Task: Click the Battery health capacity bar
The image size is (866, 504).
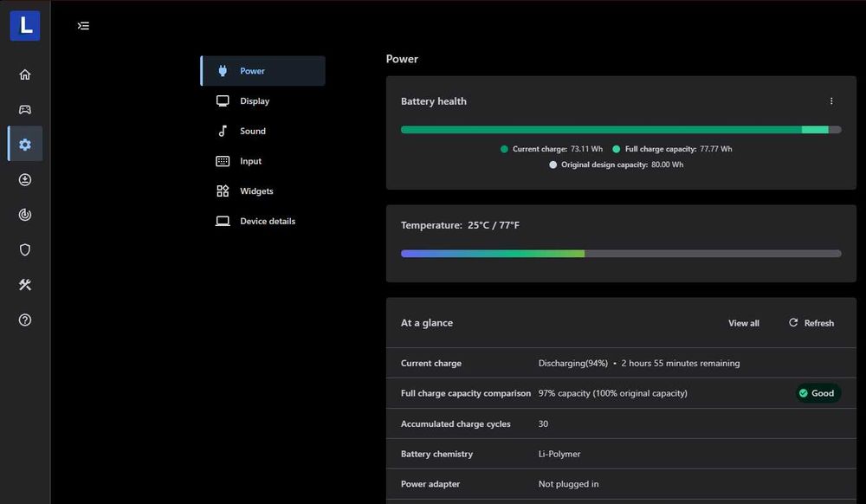Action: click(x=621, y=130)
